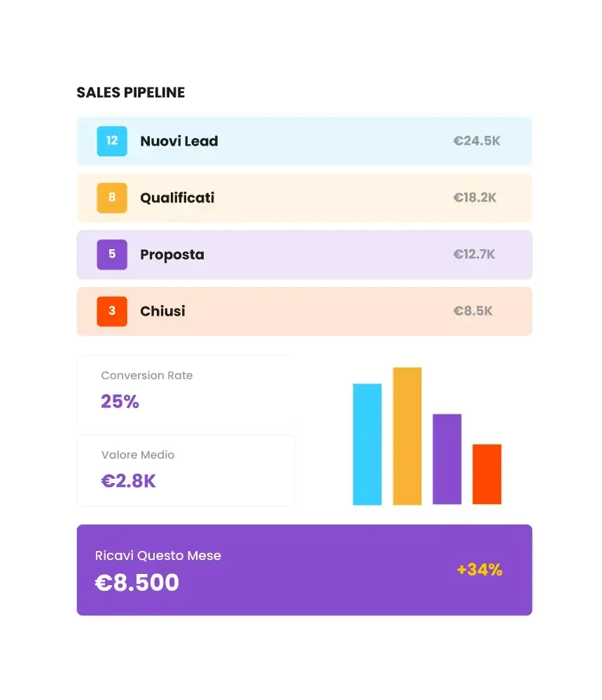Select the blue chart bar

pyautogui.click(x=367, y=444)
